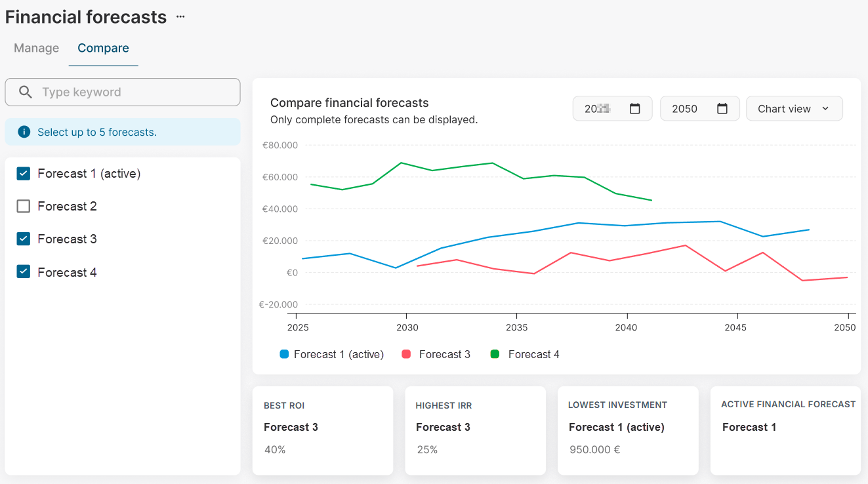Viewport: 868px width, 484px height.
Task: Click the blue Forecast 1 legend marker
Action: [284, 354]
